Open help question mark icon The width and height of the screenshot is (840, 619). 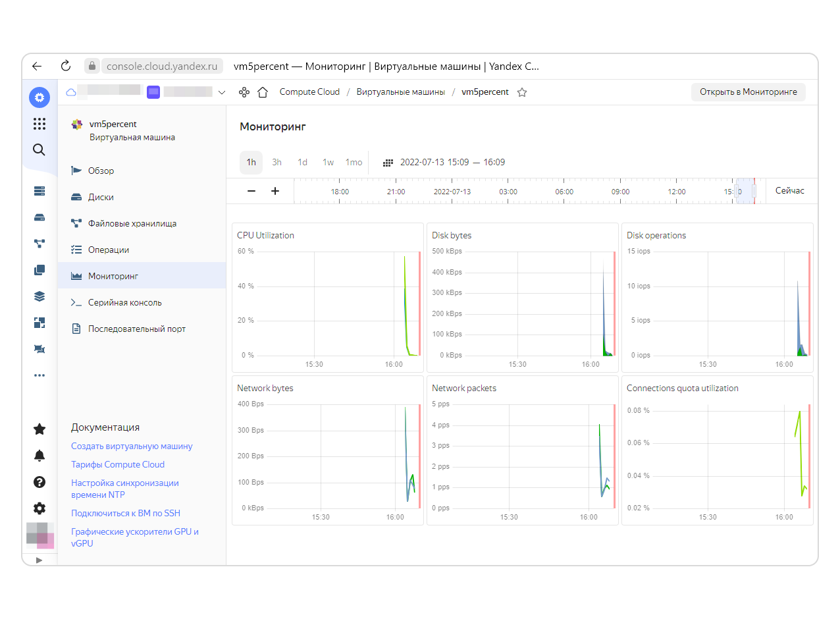(39, 482)
